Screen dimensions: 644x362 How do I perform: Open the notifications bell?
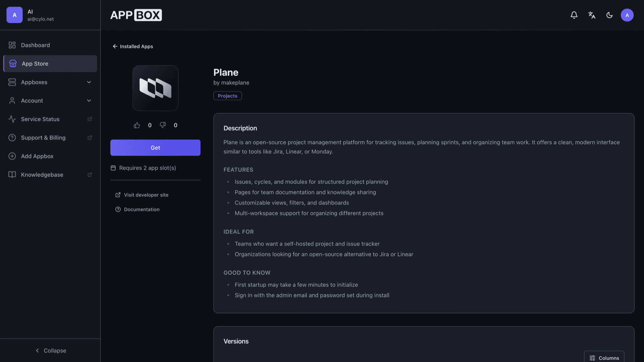click(x=574, y=15)
